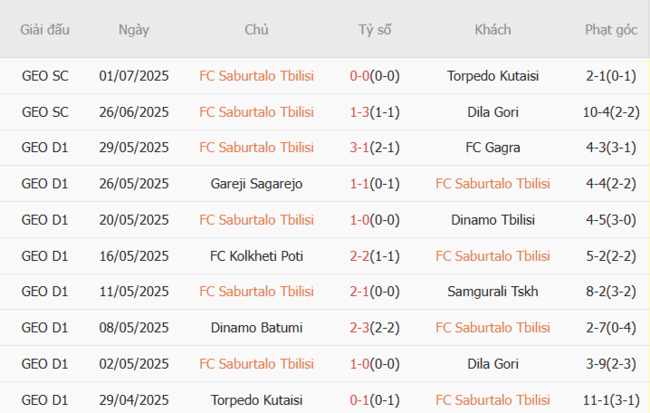This screenshot has width=650, height=413.
Task: Open Gareji Sagarejo team link
Action: click(x=256, y=184)
